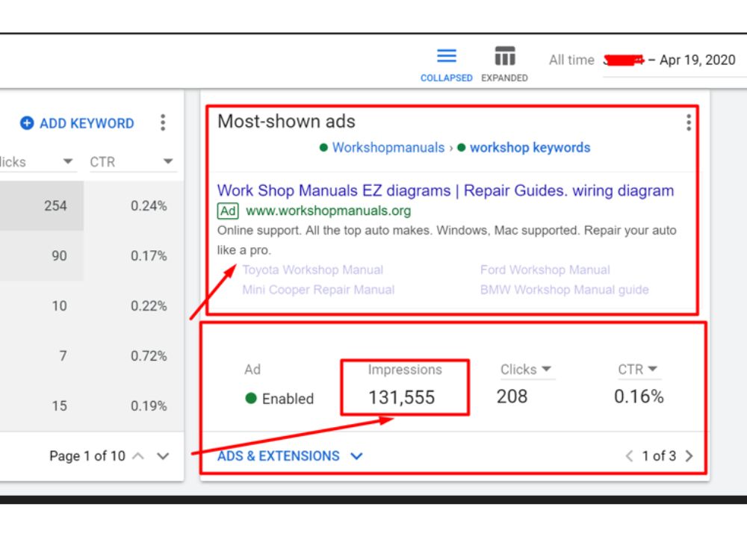This screenshot has width=747, height=560.
Task: Click the 0.16% CTR value in ads card
Action: coord(639,396)
